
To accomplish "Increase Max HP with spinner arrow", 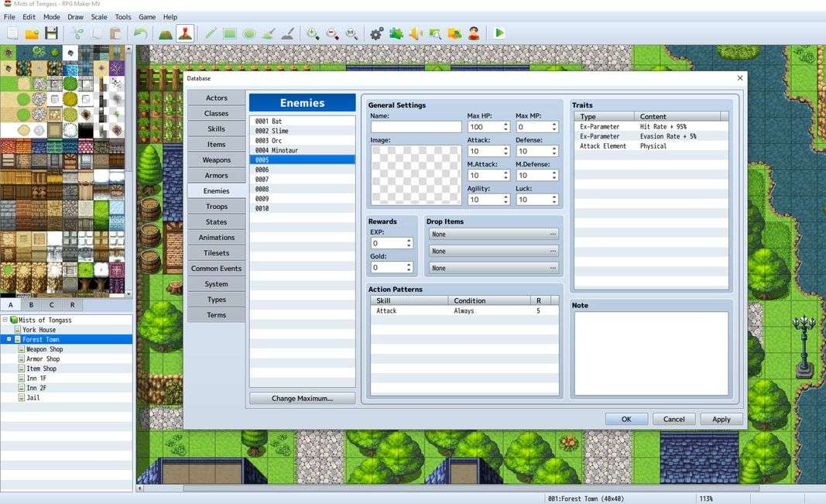I will click(506, 124).
